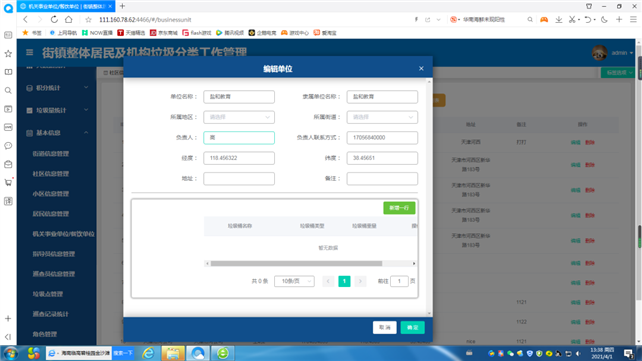The height and width of the screenshot is (361, 642).
Task: Click the scissors screenshot tool
Action: 572,20
